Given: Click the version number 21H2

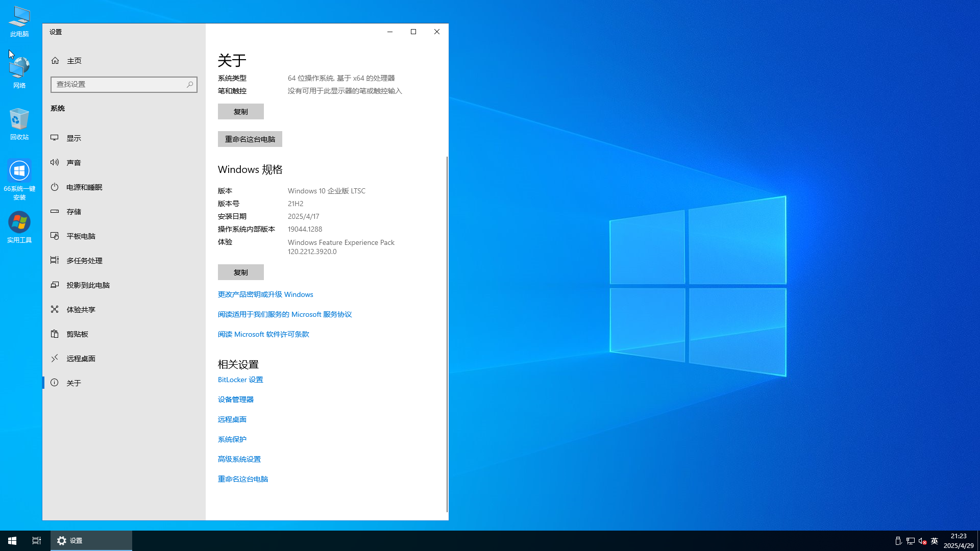Looking at the screenshot, I should pyautogui.click(x=296, y=204).
